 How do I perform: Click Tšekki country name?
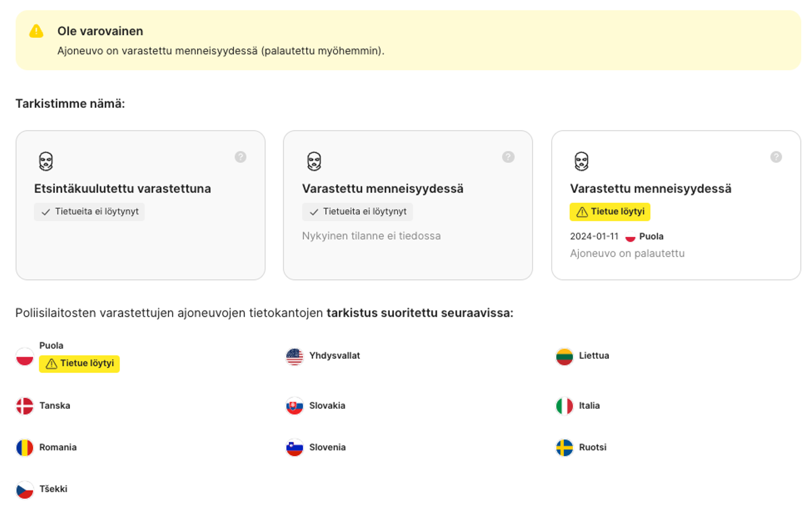tap(53, 489)
